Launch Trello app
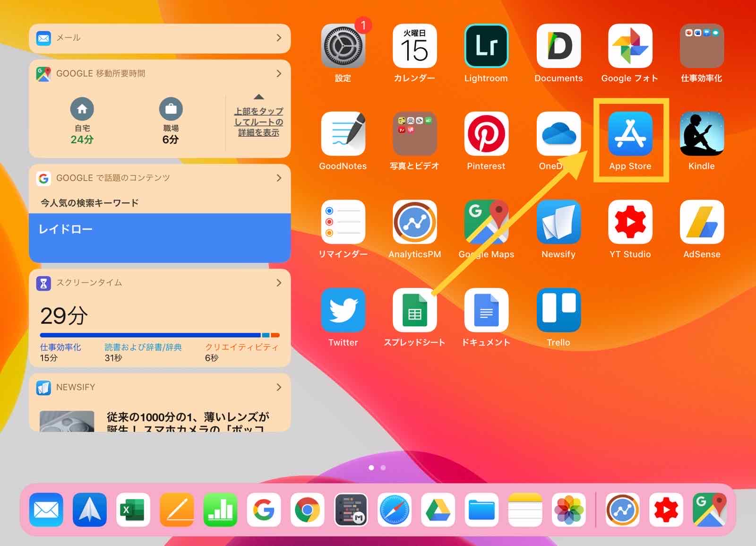 pyautogui.click(x=558, y=310)
